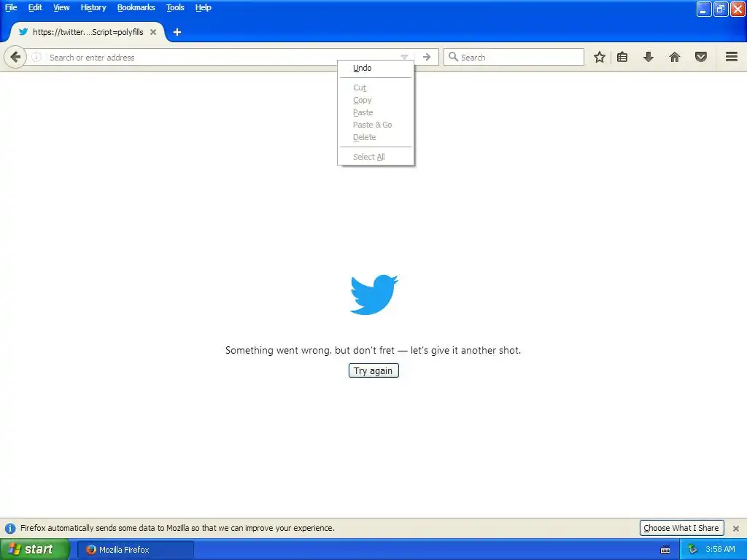Choose Paste in the context menu
The image size is (747, 560).
tap(376, 112)
